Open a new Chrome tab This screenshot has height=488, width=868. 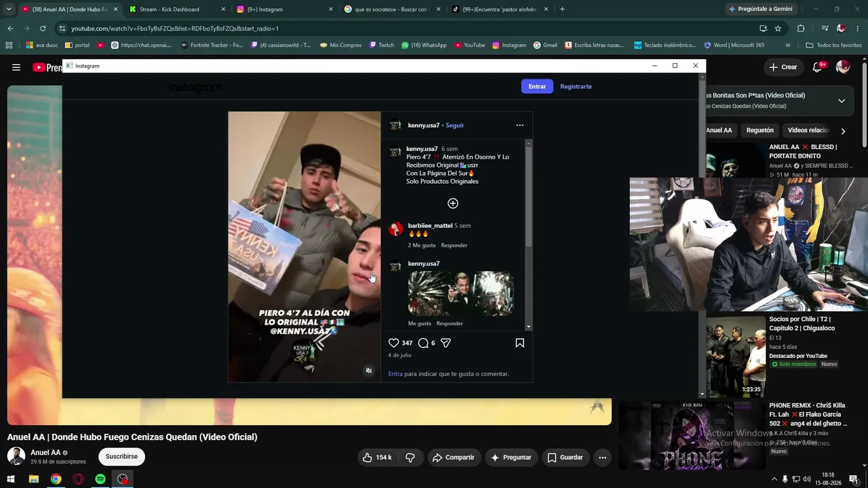(x=562, y=9)
